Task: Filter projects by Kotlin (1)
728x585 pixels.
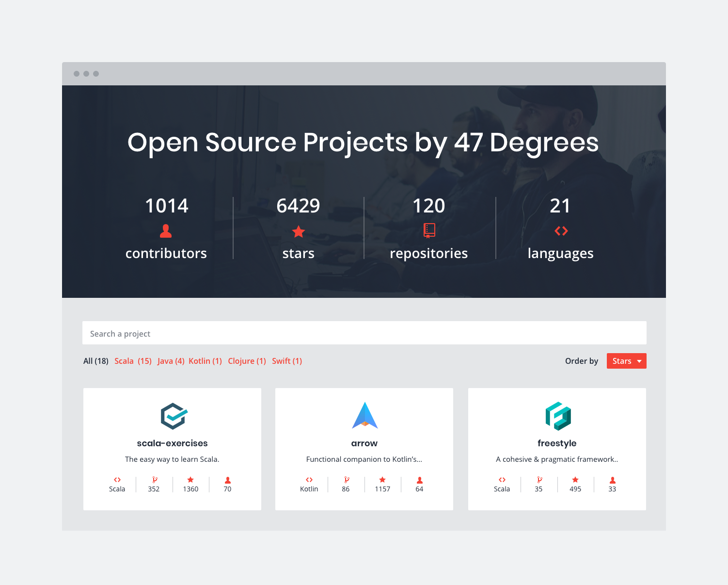Action: coord(205,361)
